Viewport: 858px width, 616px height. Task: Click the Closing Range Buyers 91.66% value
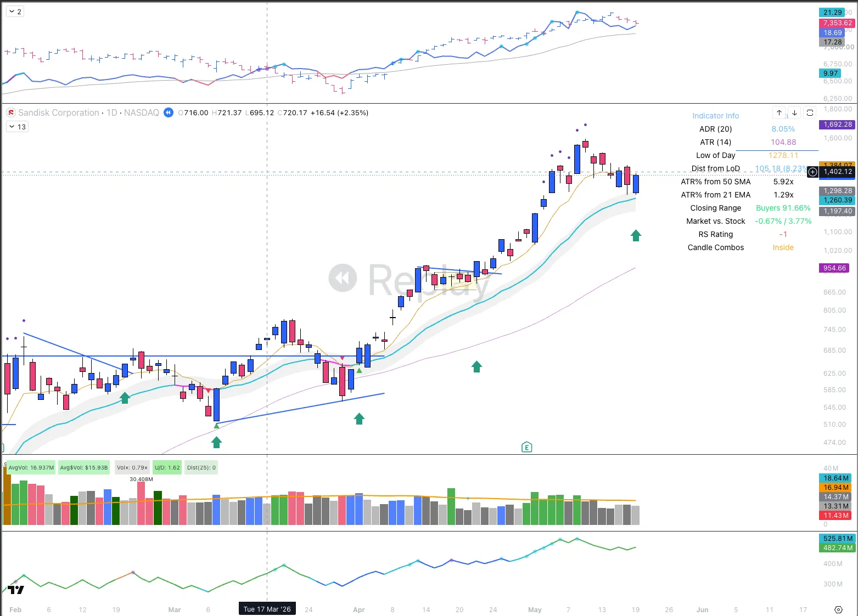(x=783, y=208)
